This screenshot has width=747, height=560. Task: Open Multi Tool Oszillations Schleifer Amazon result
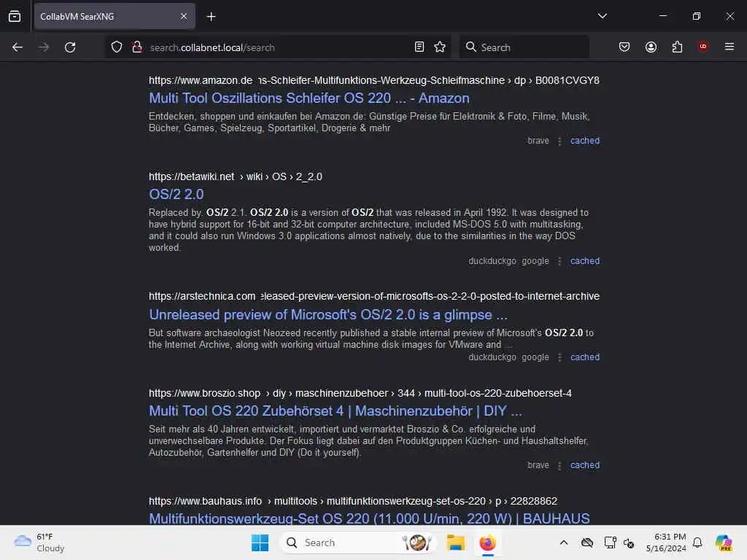click(x=309, y=98)
